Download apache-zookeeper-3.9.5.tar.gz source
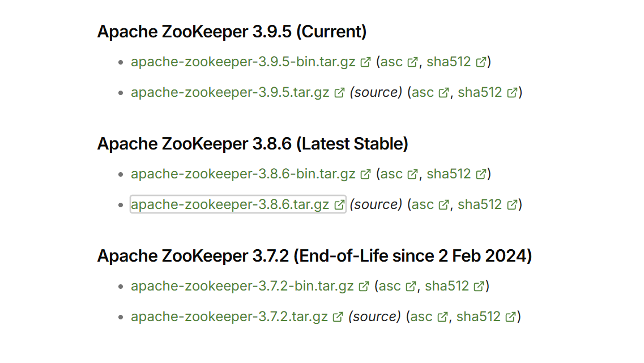This screenshot has height=363, width=644. (x=230, y=92)
